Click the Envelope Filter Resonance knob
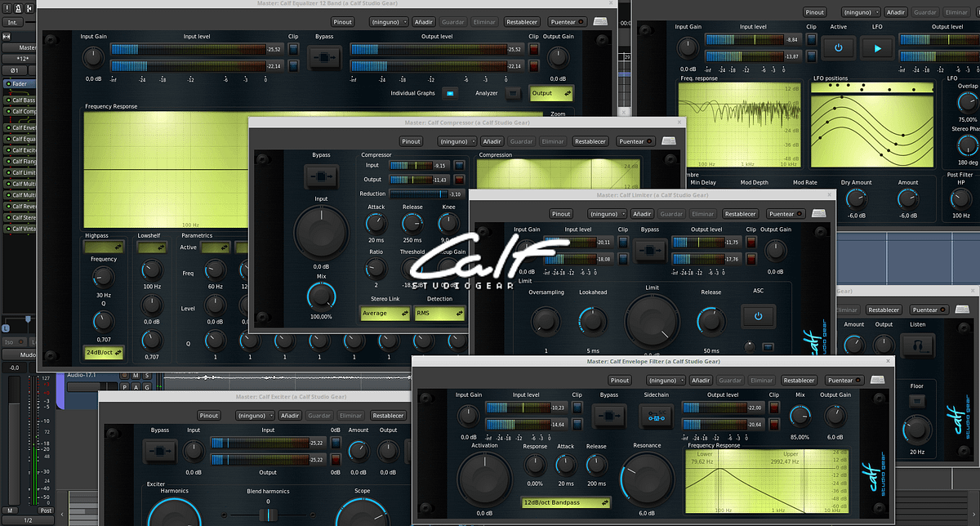 646,475
